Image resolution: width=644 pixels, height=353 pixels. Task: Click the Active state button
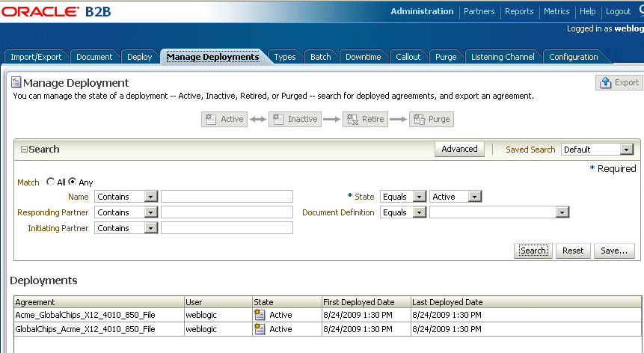click(x=224, y=119)
